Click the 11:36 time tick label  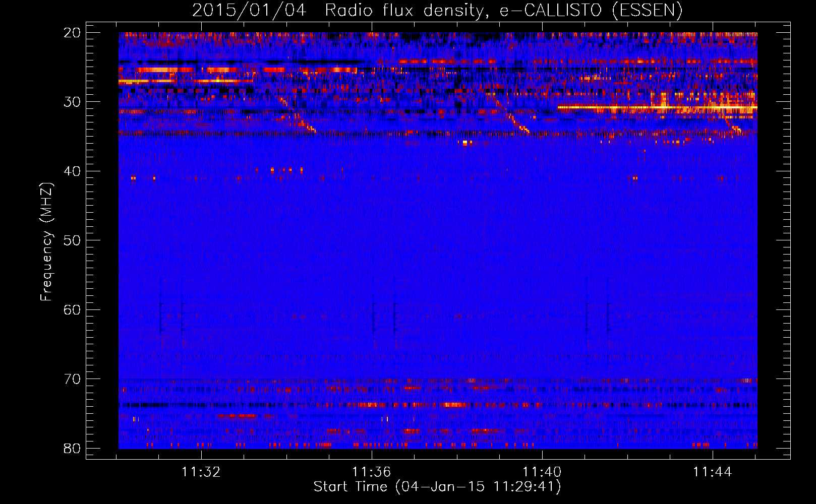pyautogui.click(x=372, y=472)
